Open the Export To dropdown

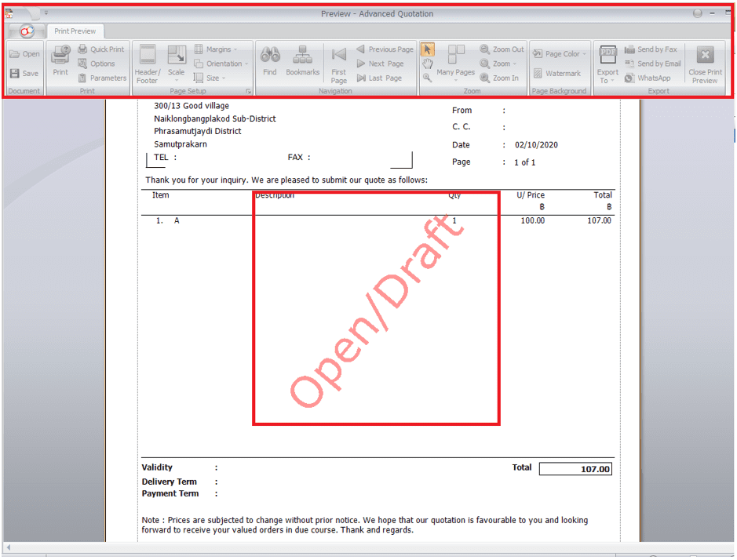pos(608,64)
